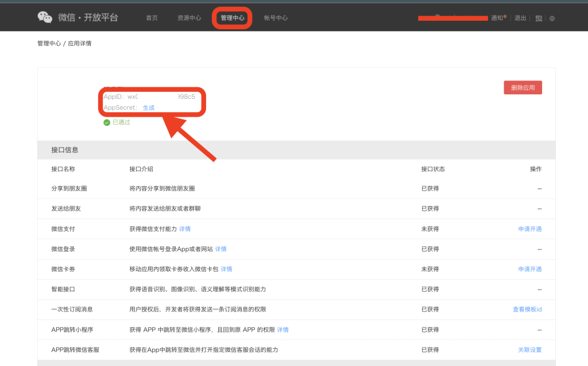Open 详情 link for 微信支付

click(x=185, y=229)
